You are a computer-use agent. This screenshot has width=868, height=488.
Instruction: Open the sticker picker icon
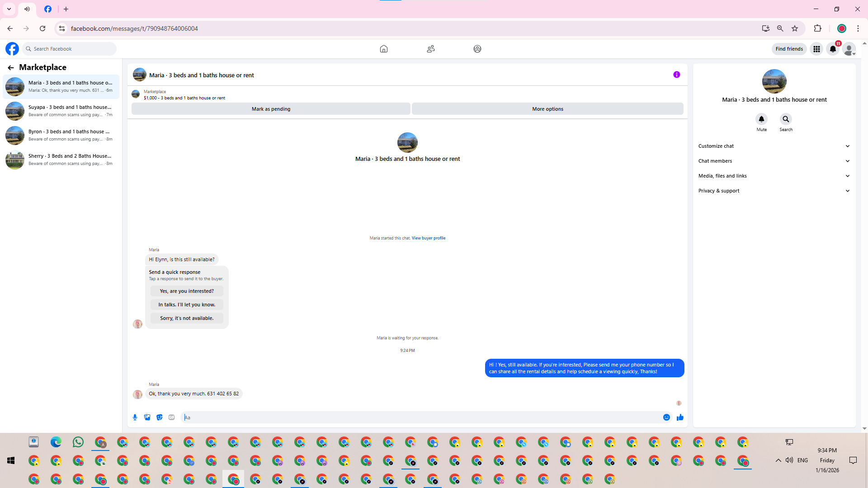tap(159, 418)
